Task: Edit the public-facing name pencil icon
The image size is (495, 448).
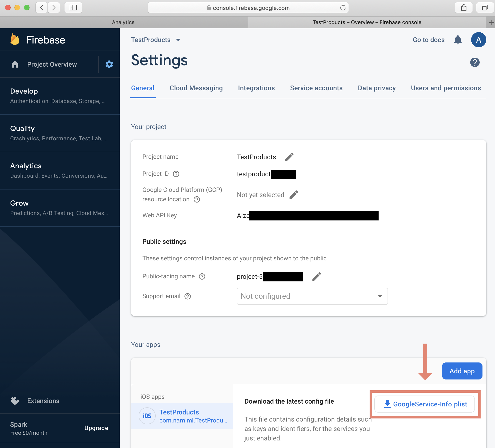Action: 316,276
